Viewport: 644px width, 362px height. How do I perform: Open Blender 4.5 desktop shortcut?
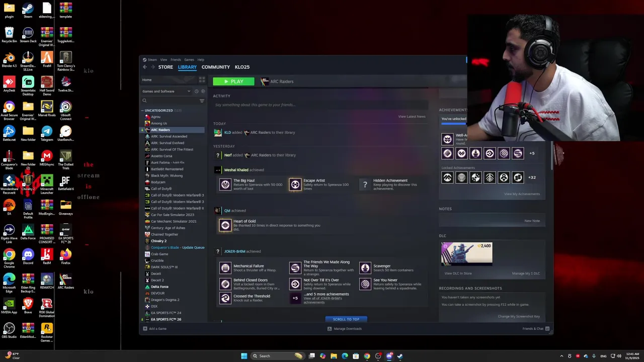(9, 60)
